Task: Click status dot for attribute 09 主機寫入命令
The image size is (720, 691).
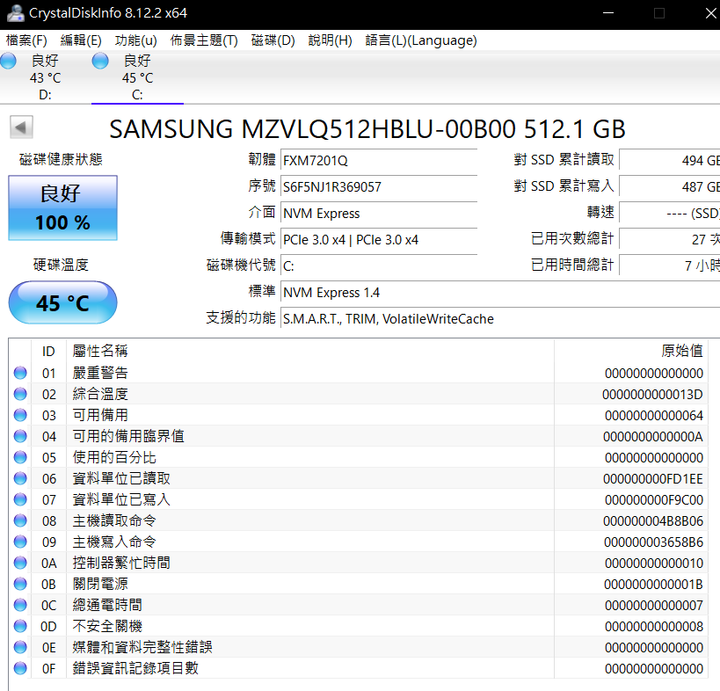Action: (20, 542)
